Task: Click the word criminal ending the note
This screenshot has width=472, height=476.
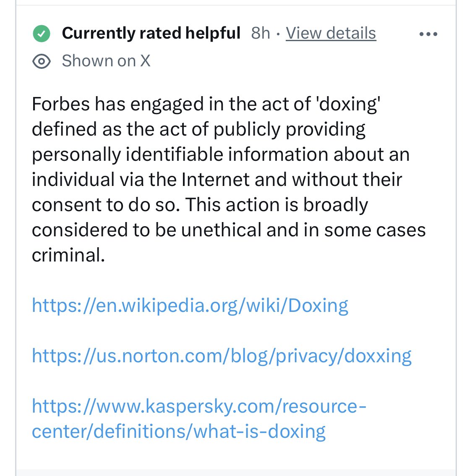Action: click(68, 255)
